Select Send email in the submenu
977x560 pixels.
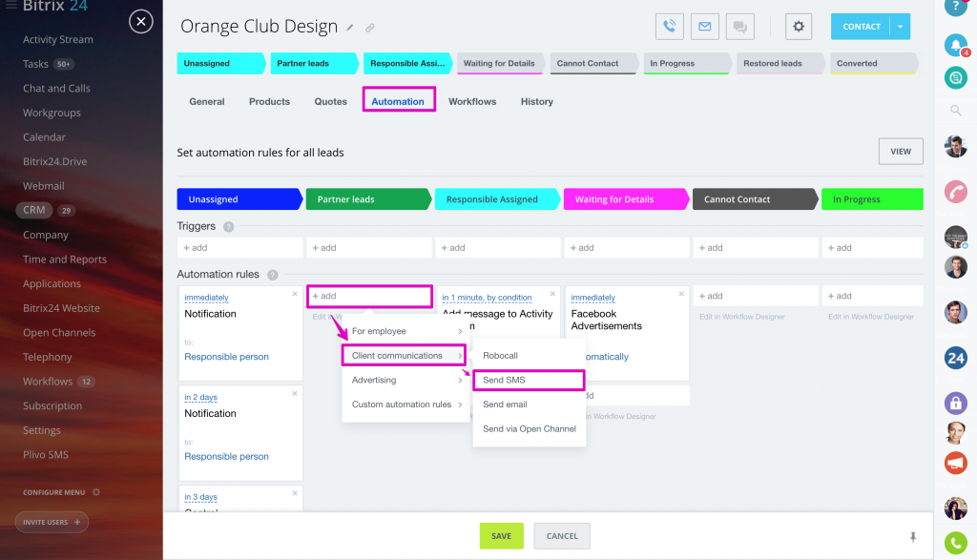click(x=529, y=404)
